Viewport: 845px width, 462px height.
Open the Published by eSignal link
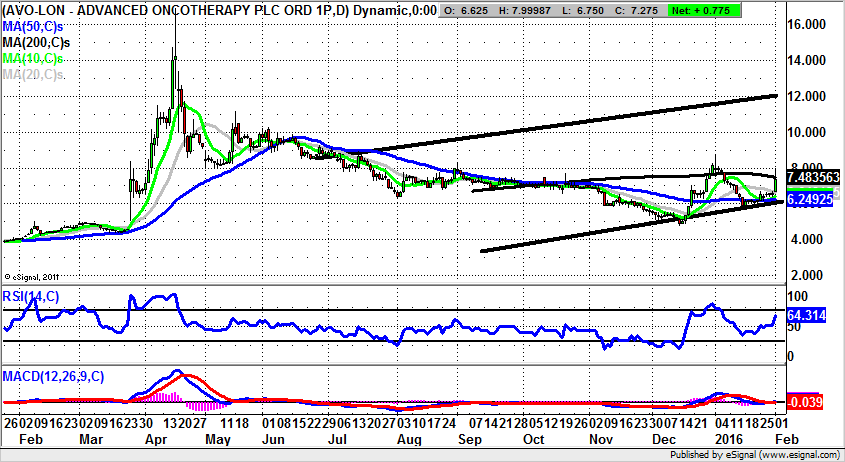tap(756, 454)
